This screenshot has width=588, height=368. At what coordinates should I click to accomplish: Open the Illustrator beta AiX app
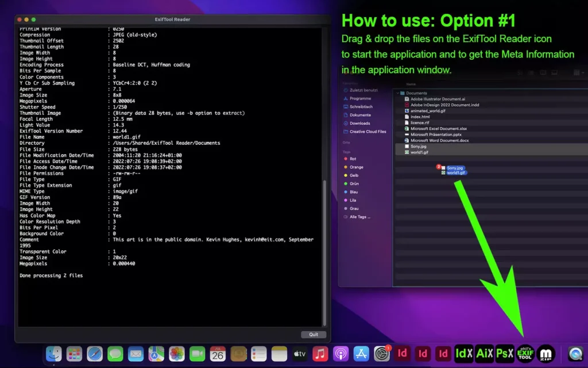coord(484,354)
